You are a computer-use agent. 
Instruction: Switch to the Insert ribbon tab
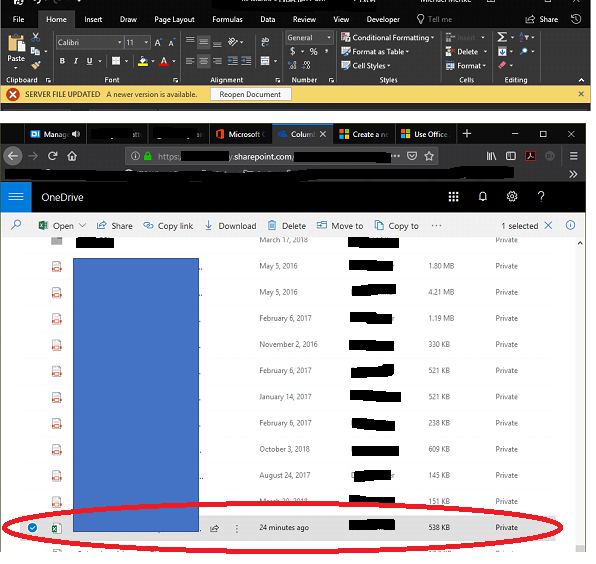(93, 19)
